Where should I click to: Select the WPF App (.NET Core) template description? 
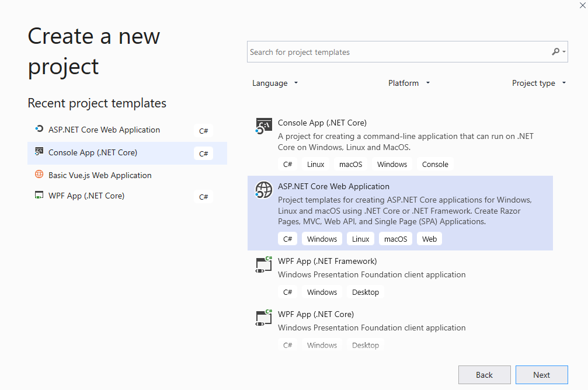(371, 328)
